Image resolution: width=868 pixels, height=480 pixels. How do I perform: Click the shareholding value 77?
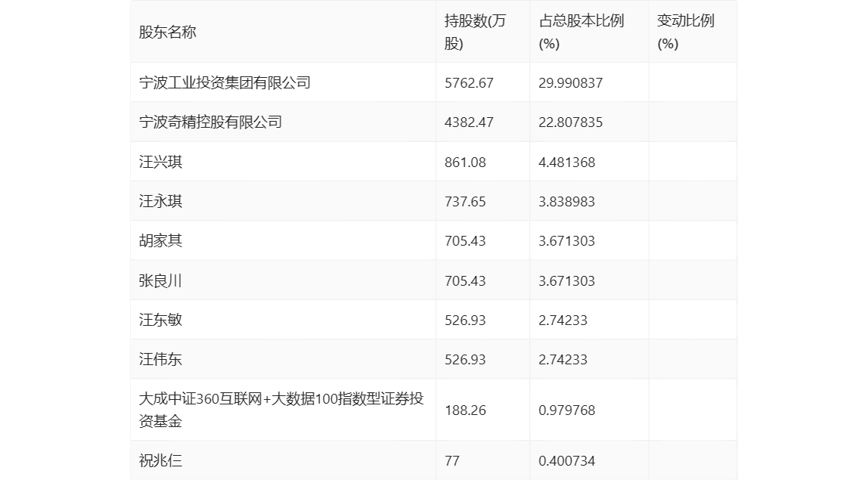click(452, 460)
